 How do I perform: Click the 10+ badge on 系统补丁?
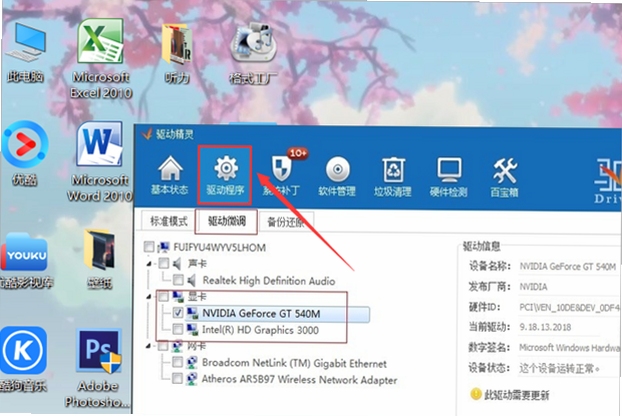click(298, 153)
